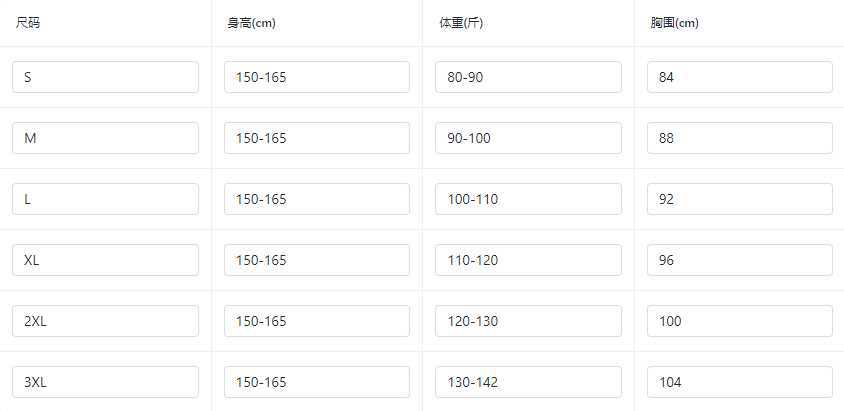Click the weight input reading 110-120
This screenshot has height=411, width=844.
pyautogui.click(x=528, y=260)
